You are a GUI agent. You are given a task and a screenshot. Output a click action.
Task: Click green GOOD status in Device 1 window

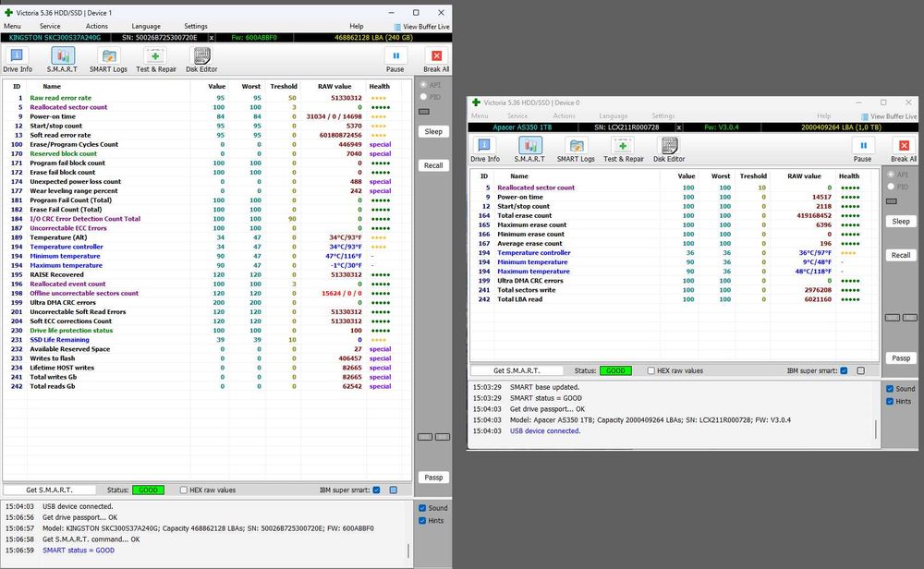click(x=148, y=490)
